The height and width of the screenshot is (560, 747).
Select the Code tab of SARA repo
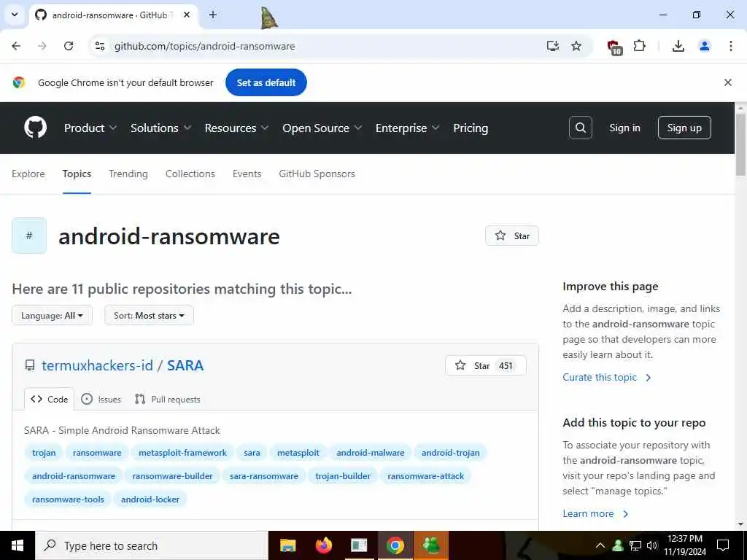[49, 399]
